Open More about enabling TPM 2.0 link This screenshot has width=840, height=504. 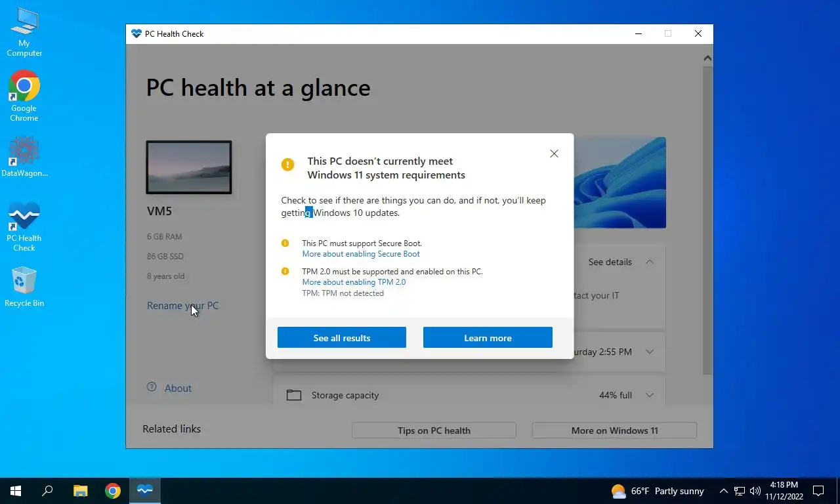pyautogui.click(x=354, y=282)
